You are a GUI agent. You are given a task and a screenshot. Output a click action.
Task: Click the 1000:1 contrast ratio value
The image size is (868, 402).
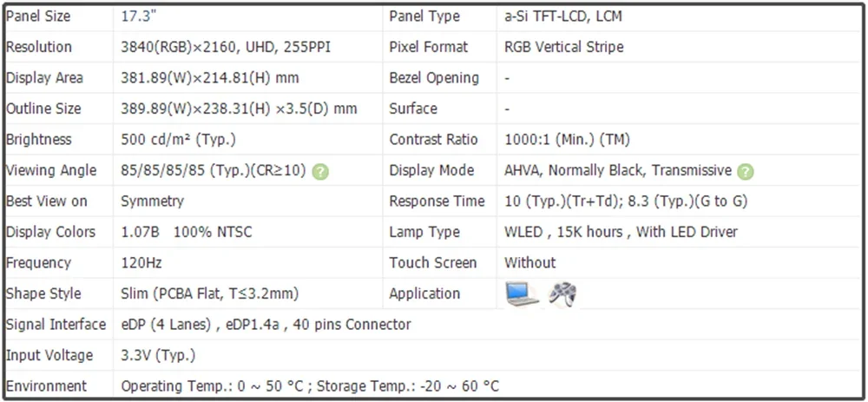(x=567, y=140)
